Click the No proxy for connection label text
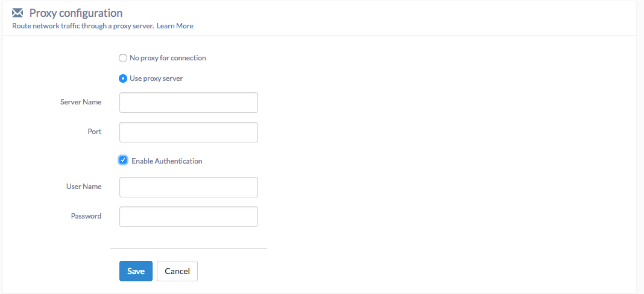Viewport: 644px width, 294px height. click(168, 58)
